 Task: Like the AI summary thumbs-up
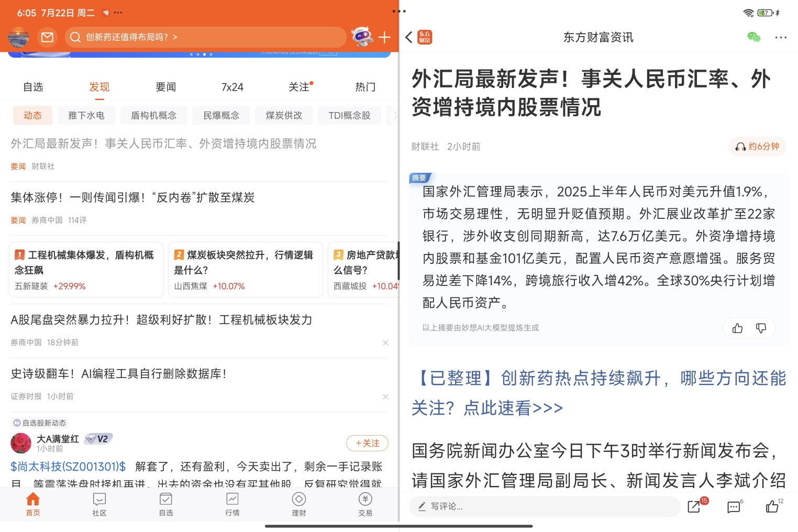pos(737,328)
